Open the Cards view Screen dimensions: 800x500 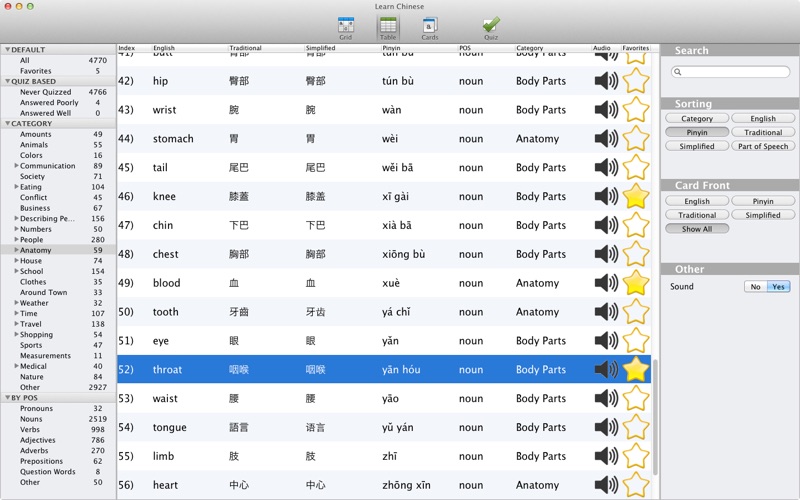(x=430, y=28)
